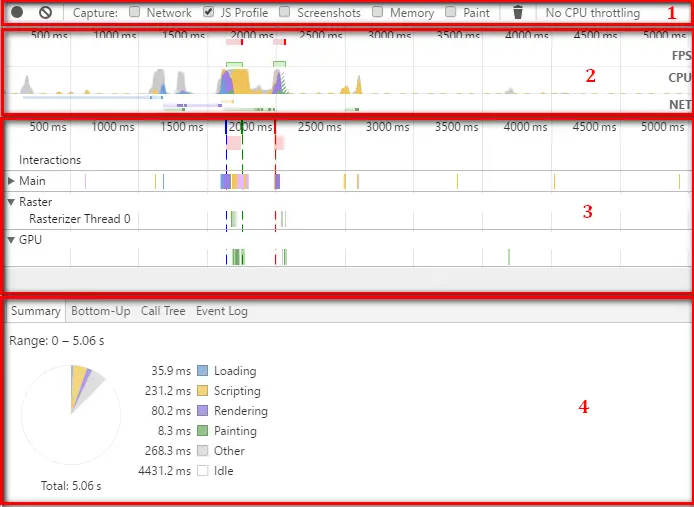The height and width of the screenshot is (507, 694).
Task: Collapse the GPU section
Action: (11, 240)
